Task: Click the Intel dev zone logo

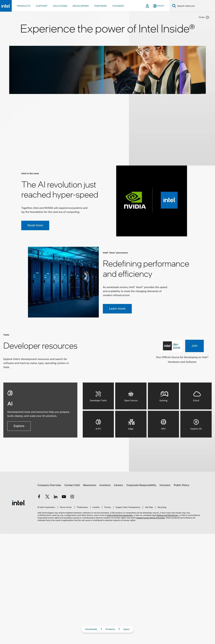Action: (x=172, y=346)
